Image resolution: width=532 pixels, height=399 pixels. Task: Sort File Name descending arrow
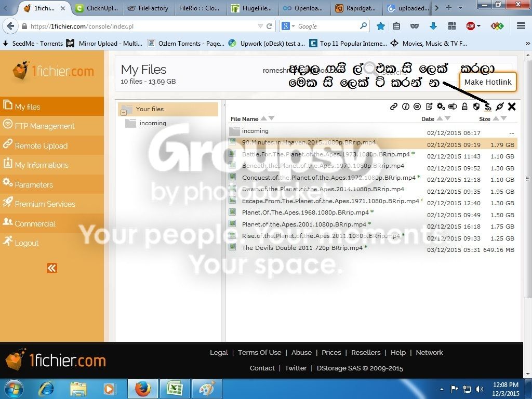pyautogui.click(x=271, y=118)
